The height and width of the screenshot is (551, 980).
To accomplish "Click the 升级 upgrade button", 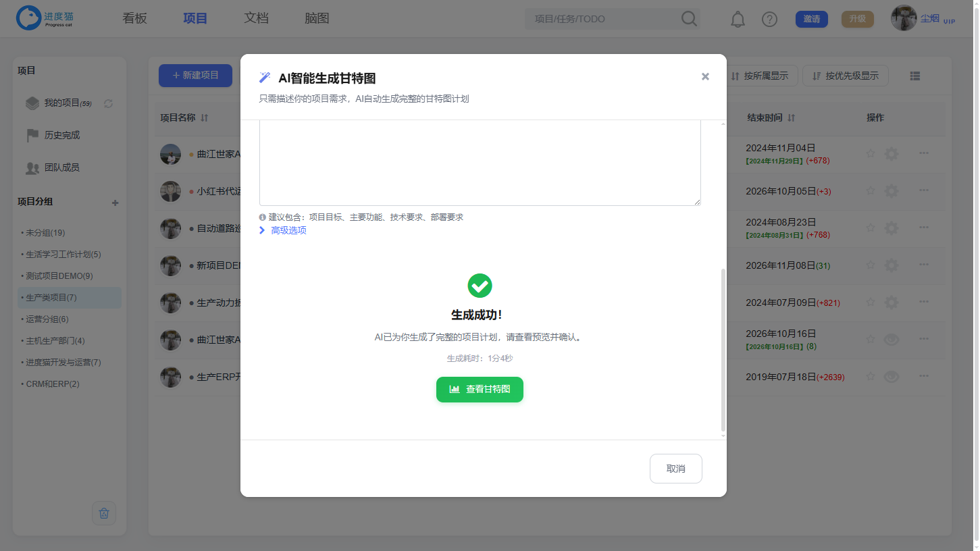I will coord(858,19).
